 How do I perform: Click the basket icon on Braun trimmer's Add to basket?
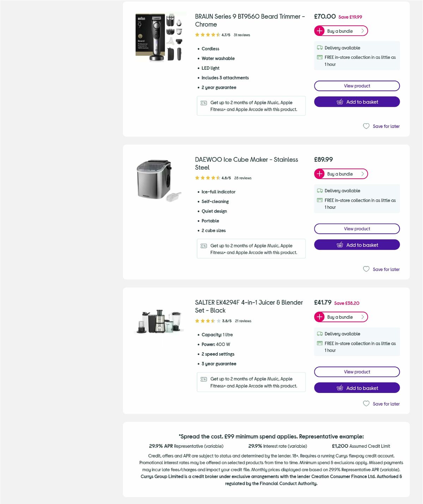339,102
